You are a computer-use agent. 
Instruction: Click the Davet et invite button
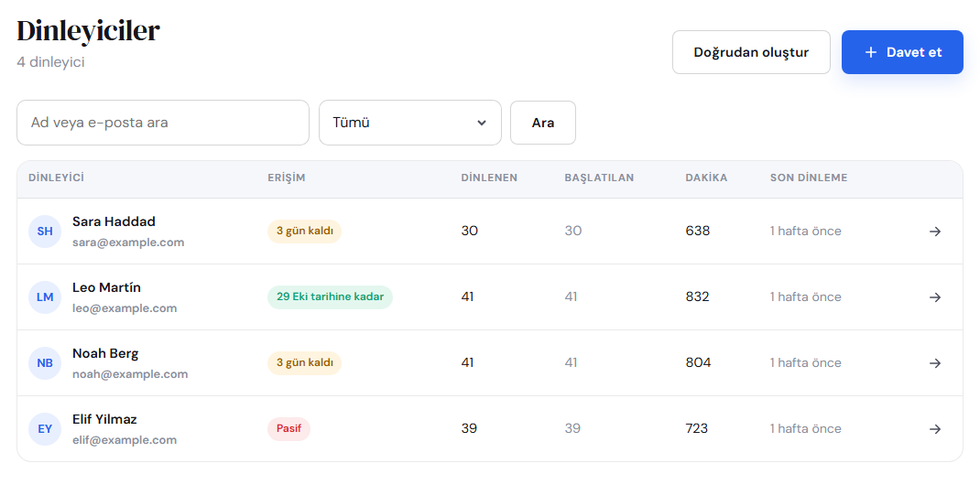902,52
